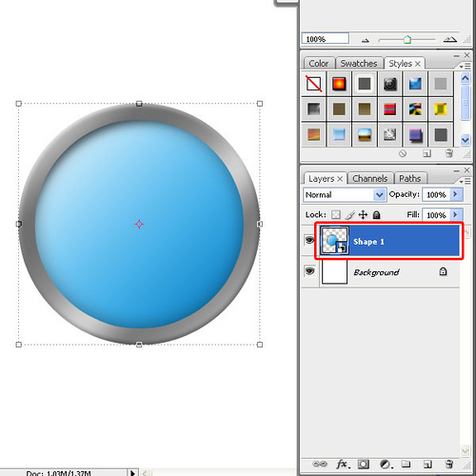
Task: Clear style icon in Styles panel
Action: 403,153
